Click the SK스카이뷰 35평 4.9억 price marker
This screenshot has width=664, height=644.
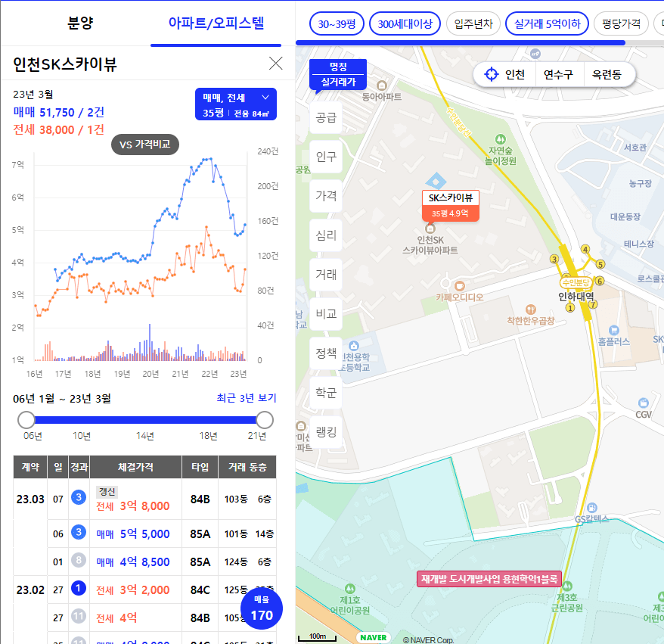click(451, 205)
